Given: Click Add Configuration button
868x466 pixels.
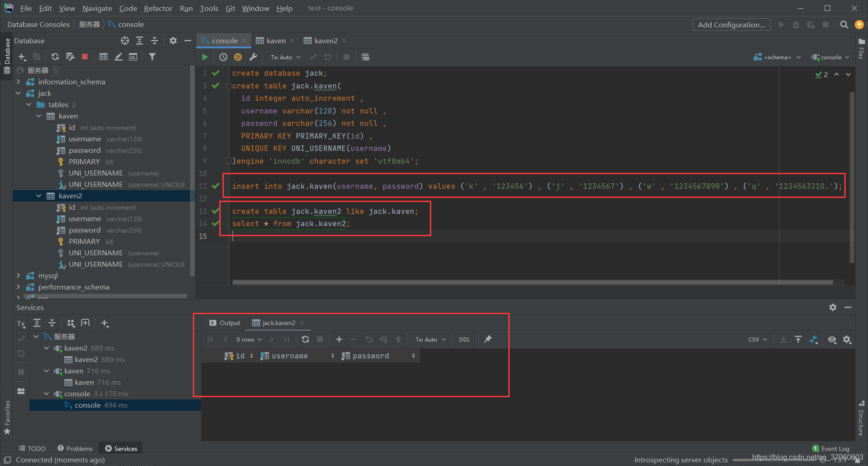Looking at the screenshot, I should [731, 25].
